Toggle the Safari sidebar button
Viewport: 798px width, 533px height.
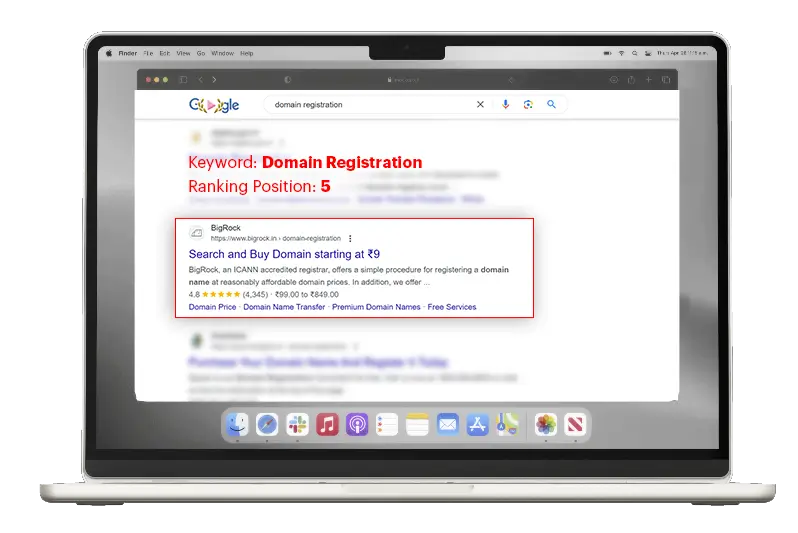coord(183,79)
